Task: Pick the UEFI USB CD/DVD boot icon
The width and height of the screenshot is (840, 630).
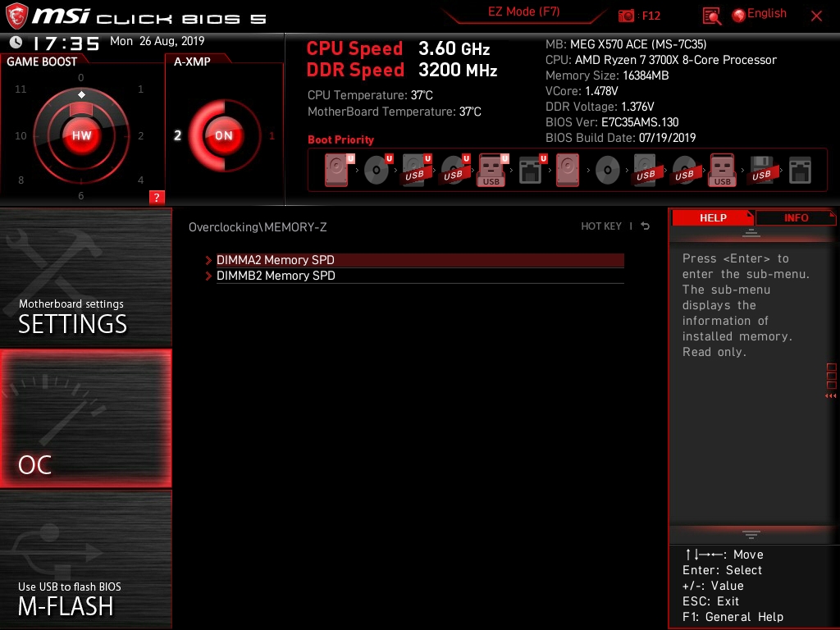Action: (454, 170)
